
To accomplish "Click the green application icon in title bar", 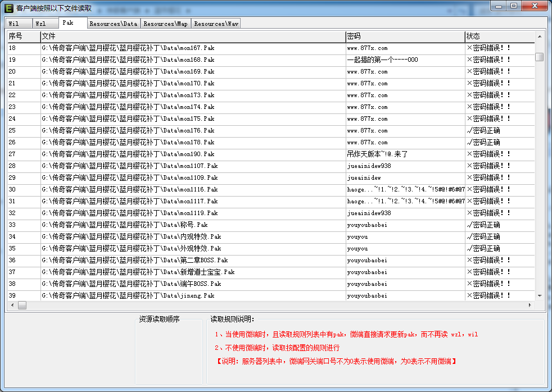I will (x=8, y=8).
